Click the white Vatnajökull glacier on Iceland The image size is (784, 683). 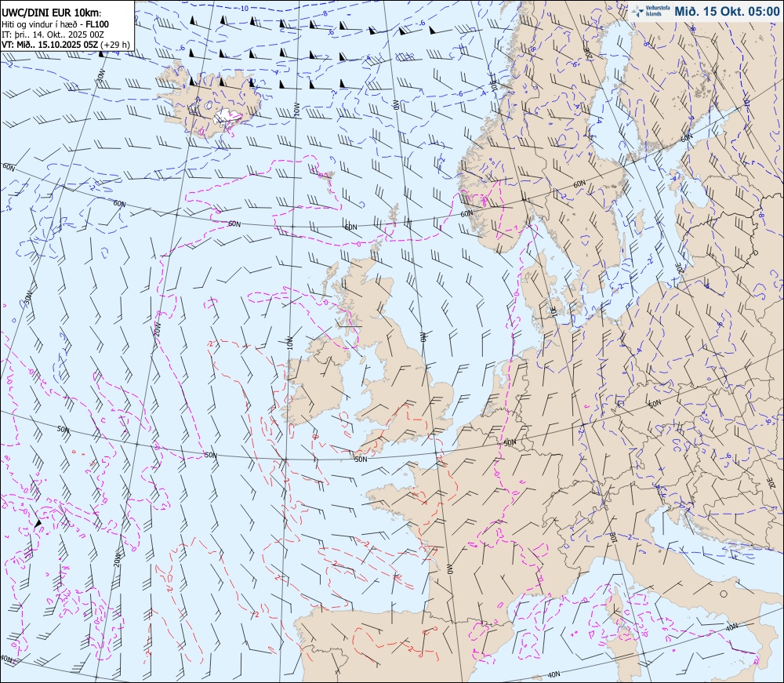[227, 117]
